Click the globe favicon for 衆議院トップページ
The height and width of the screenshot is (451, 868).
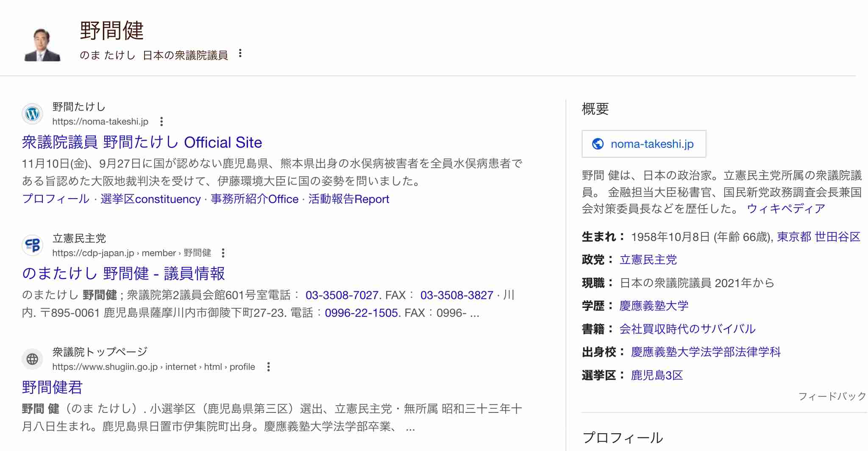(x=33, y=359)
